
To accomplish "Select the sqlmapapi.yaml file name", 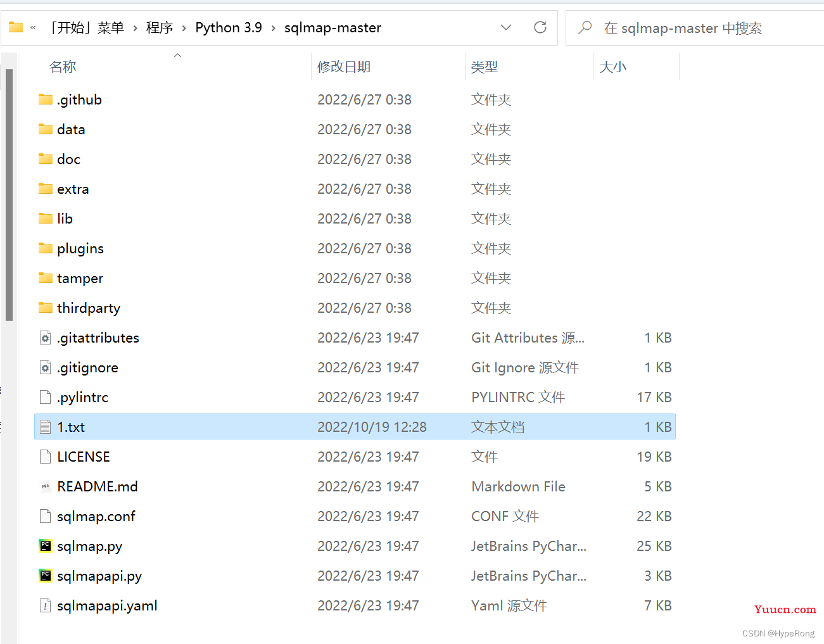I will (x=107, y=605).
